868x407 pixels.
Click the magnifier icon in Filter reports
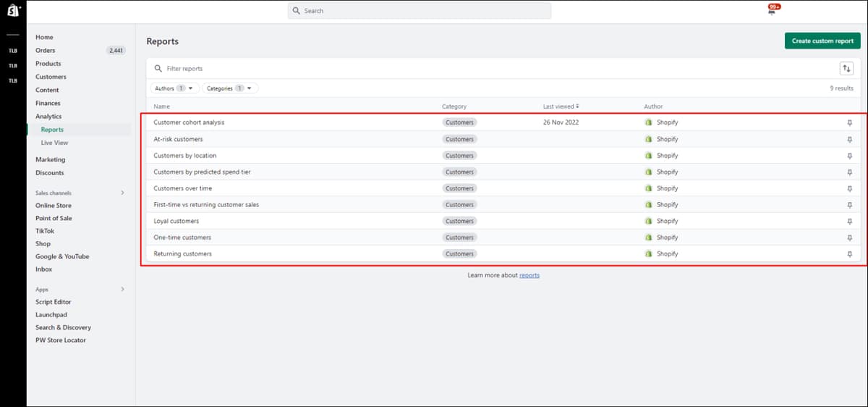158,68
